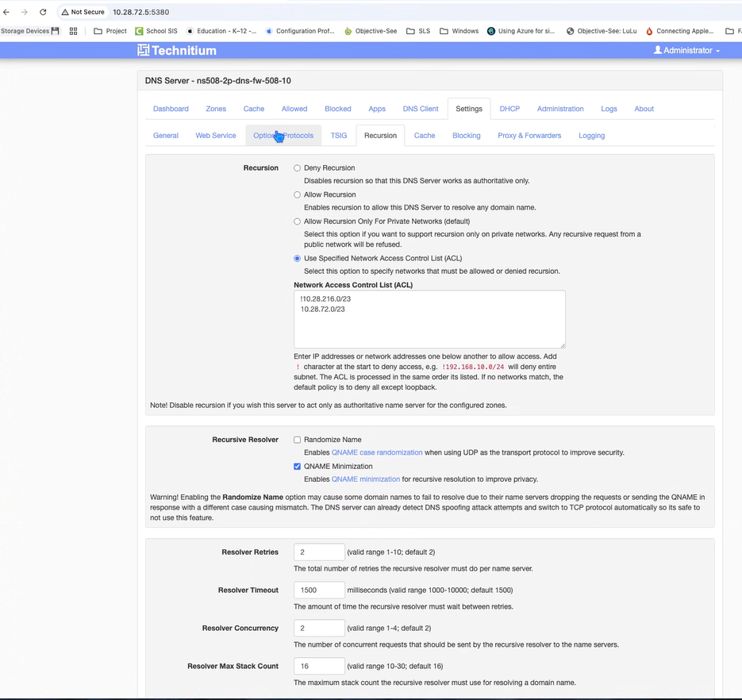Viewport: 742px width, 700px height.
Task: Follow the QNAME case randomization link
Action: (x=377, y=452)
